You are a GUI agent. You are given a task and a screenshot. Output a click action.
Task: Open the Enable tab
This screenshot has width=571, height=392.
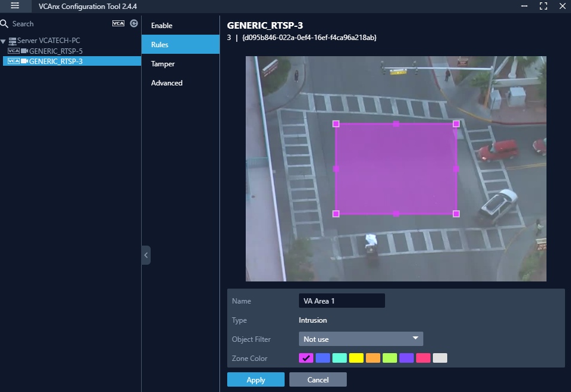(161, 26)
